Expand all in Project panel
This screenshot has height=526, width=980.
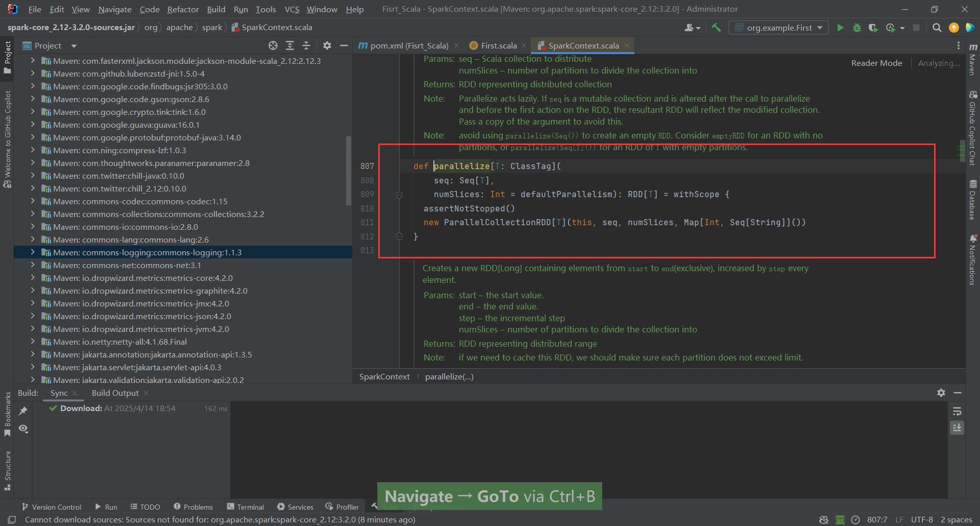pyautogui.click(x=290, y=45)
